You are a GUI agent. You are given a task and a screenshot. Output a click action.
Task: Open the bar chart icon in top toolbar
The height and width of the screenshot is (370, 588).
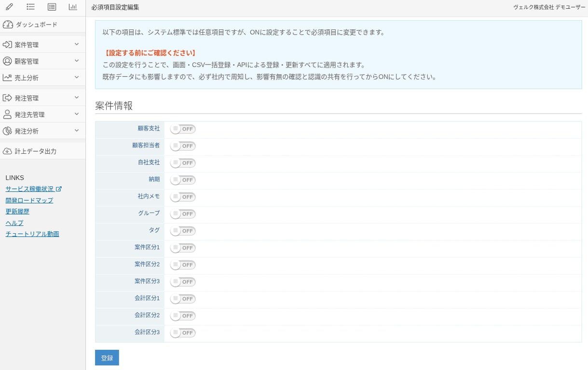[x=72, y=7]
